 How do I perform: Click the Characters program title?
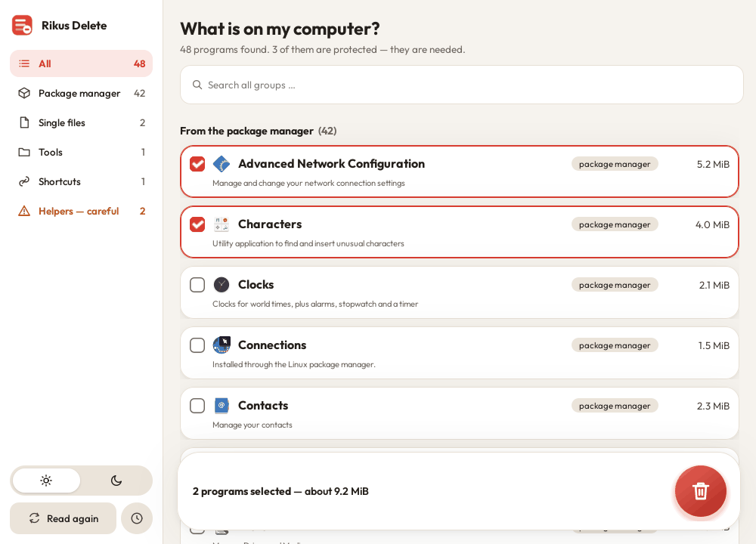(x=270, y=224)
